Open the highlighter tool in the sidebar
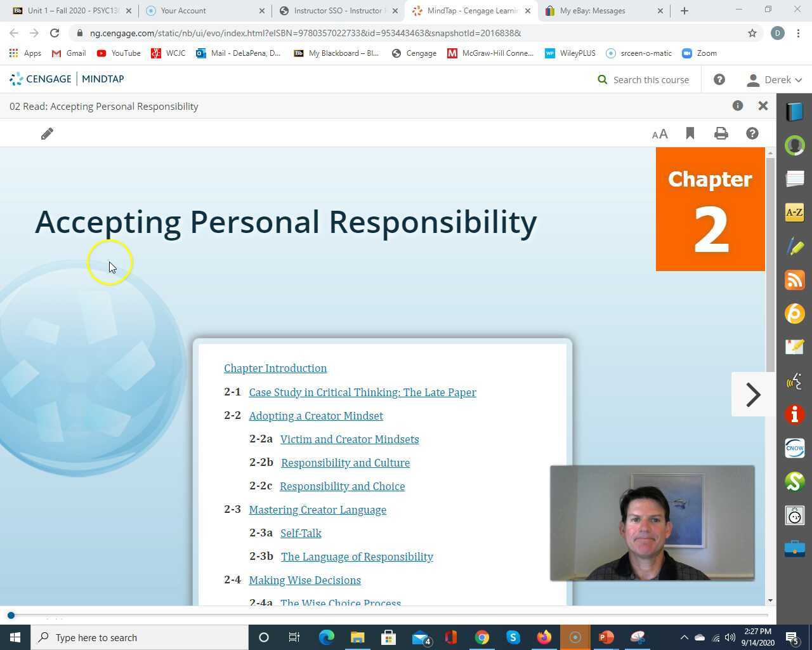Viewport: 812px width, 650px height. [794, 246]
